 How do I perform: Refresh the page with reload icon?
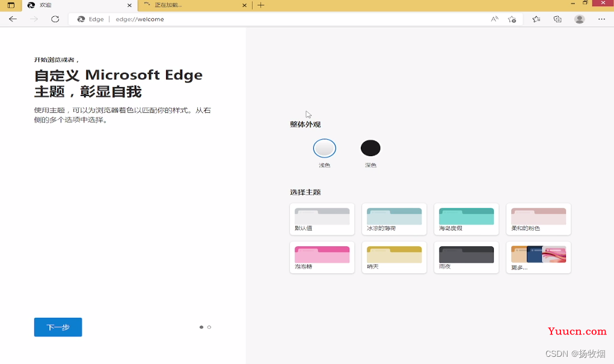55,19
